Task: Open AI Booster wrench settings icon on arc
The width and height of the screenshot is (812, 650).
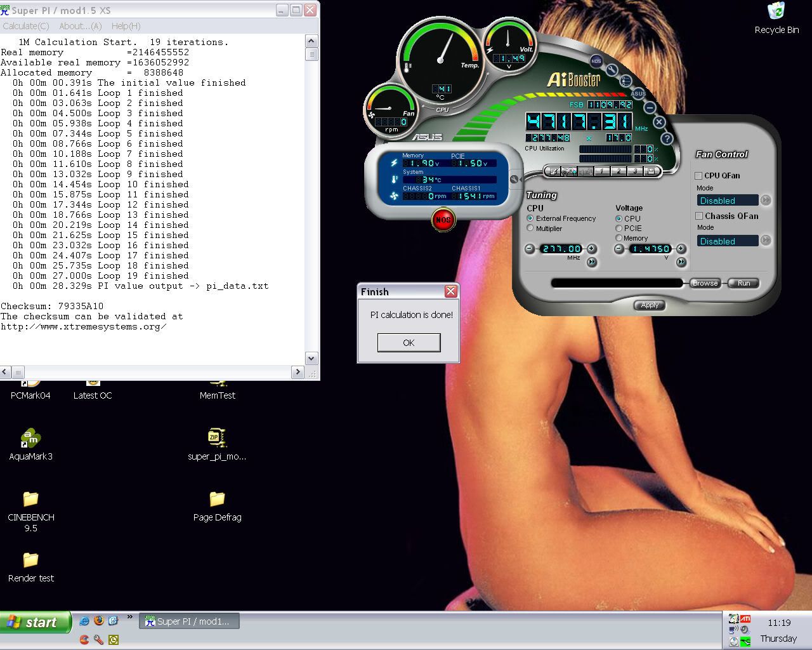Action: [612, 70]
